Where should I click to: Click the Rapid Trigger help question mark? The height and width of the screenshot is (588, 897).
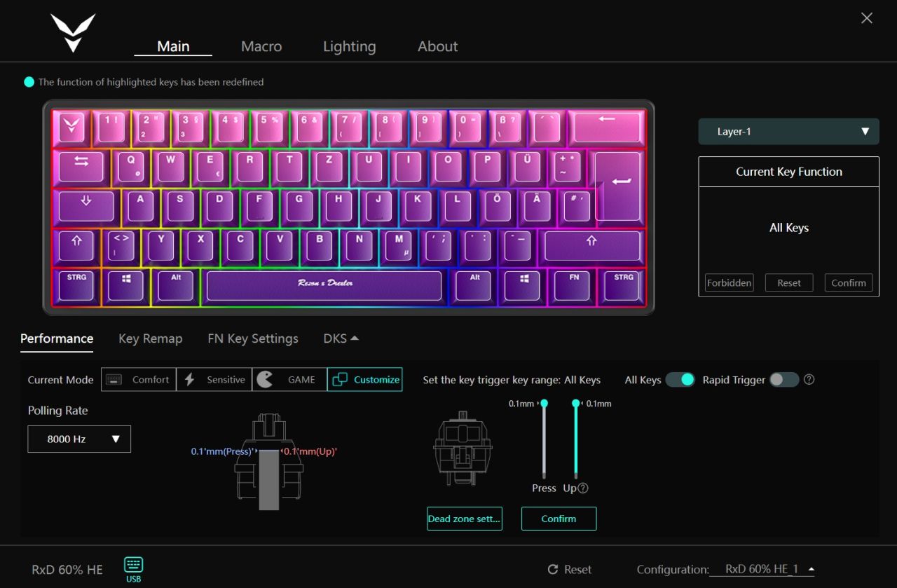click(809, 379)
